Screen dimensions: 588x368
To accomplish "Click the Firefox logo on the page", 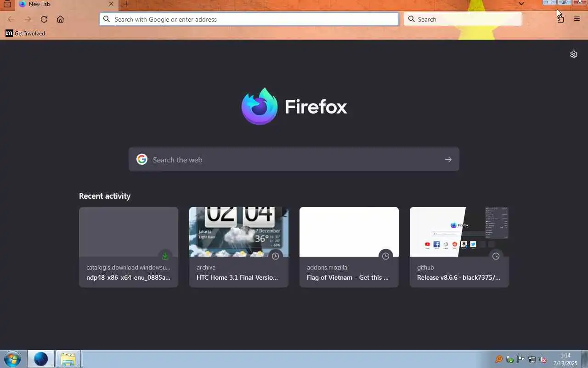I will coord(294,106).
